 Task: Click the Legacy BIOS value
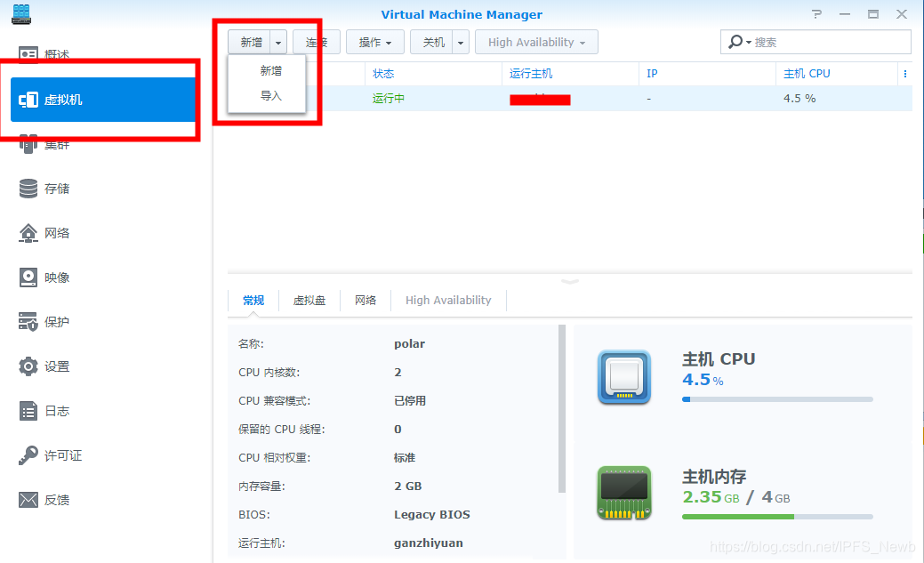point(432,515)
